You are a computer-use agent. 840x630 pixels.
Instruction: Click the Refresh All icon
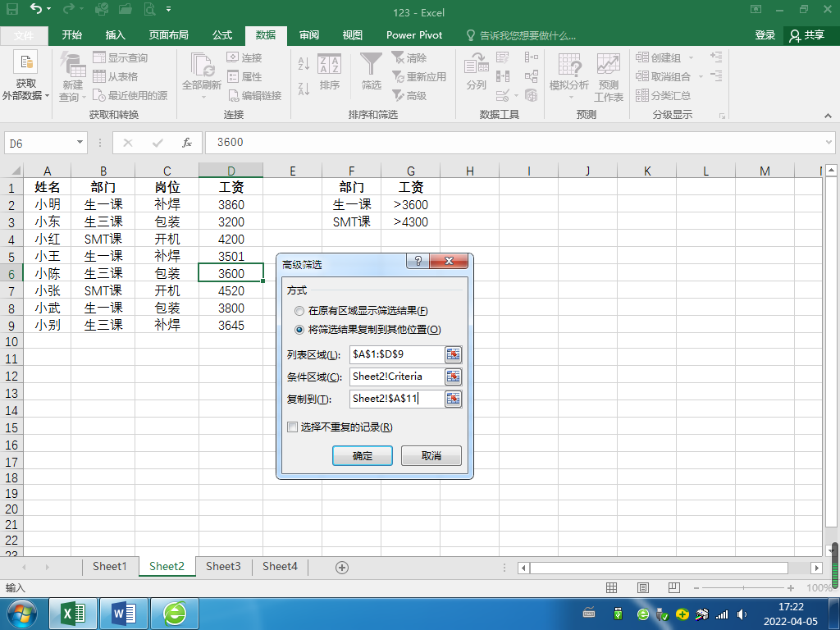[202, 66]
